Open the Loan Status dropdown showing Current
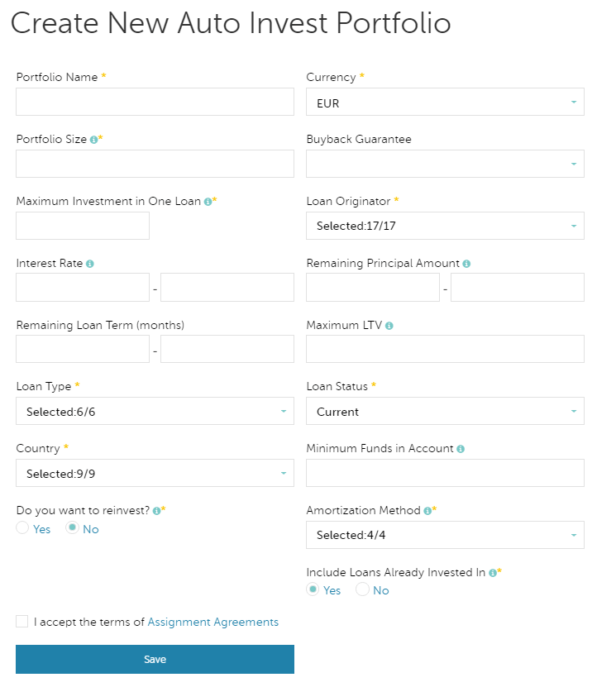Screen dimensions: 616x687 pyautogui.click(x=445, y=411)
